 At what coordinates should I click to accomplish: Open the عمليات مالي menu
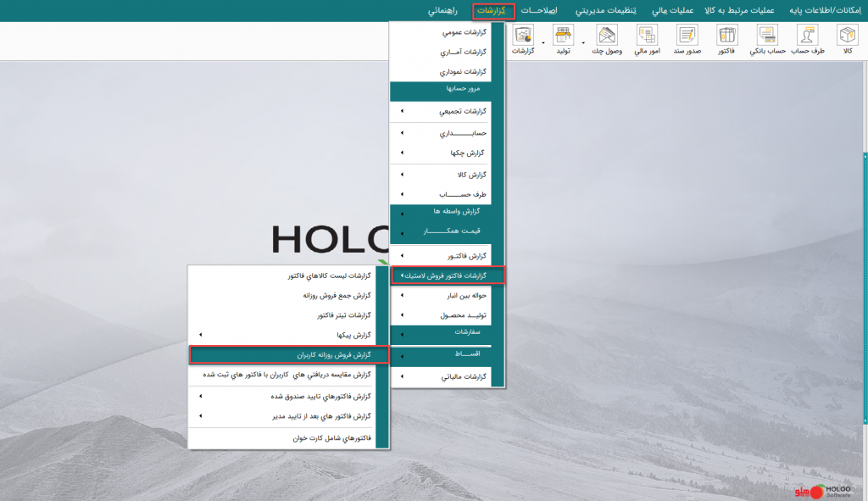[x=672, y=10]
